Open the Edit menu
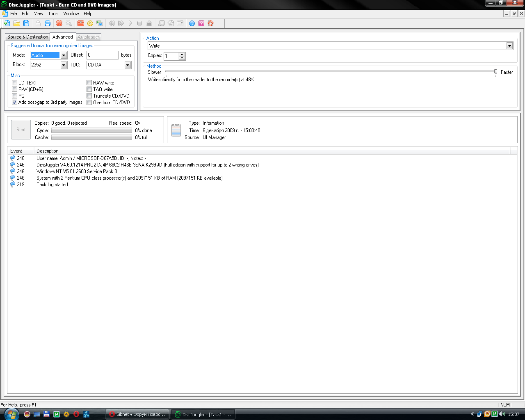Image resolution: width=525 pixels, height=420 pixels. [25, 14]
